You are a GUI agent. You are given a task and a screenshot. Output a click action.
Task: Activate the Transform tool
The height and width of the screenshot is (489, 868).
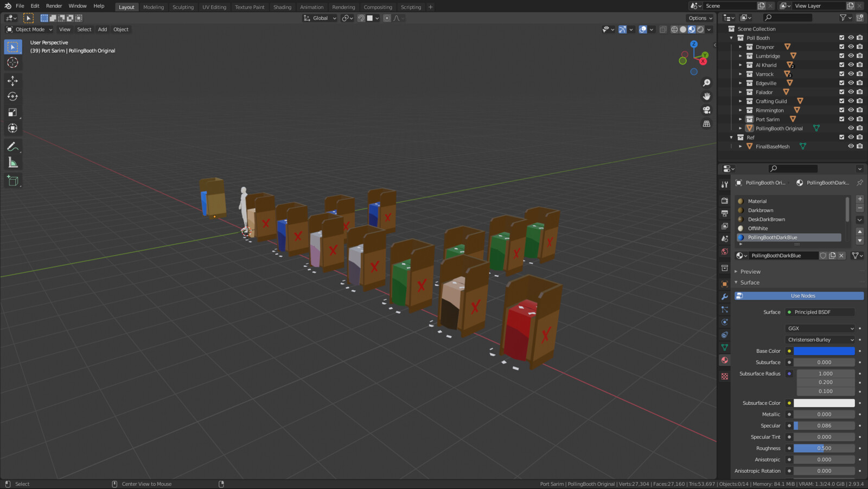pyautogui.click(x=13, y=128)
